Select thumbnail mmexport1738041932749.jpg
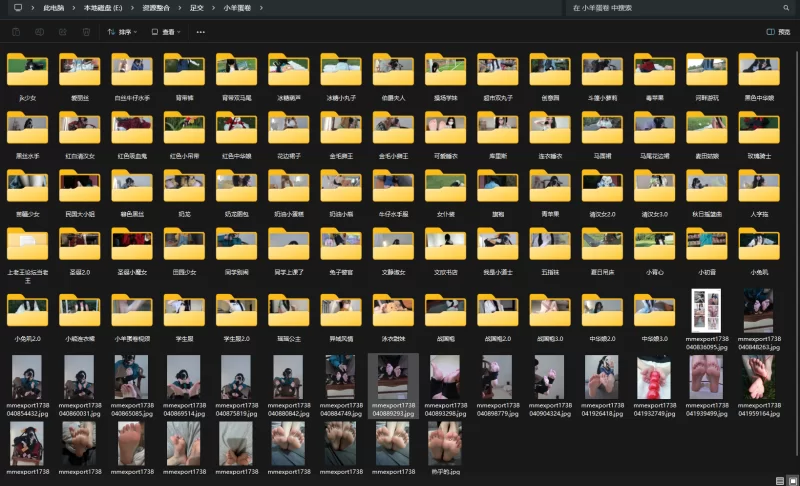 coord(654,377)
